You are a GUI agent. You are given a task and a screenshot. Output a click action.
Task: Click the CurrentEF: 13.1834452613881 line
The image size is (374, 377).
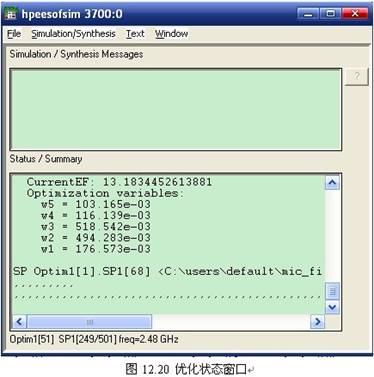click(x=119, y=182)
